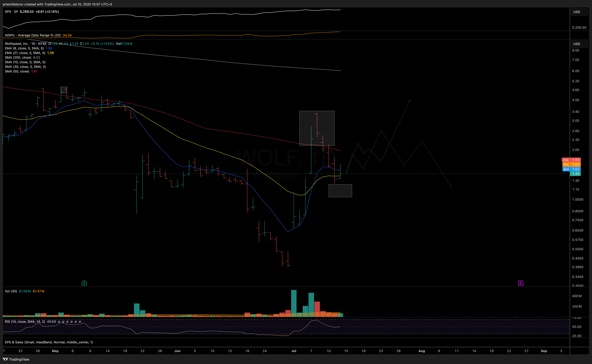Image resolution: width=592 pixels, height=364 pixels.
Task: Select the ADR% Average Daily Range legend
Action: click(33, 35)
